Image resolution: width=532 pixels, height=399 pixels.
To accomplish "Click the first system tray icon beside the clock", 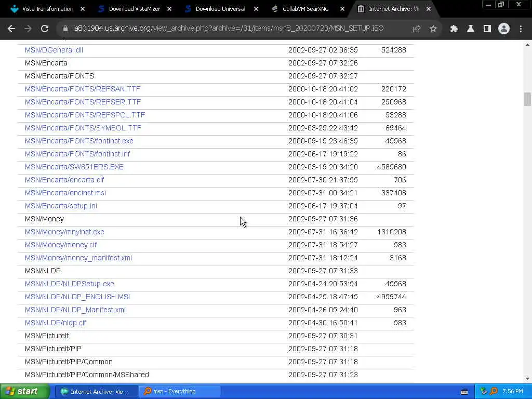I will 484,391.
